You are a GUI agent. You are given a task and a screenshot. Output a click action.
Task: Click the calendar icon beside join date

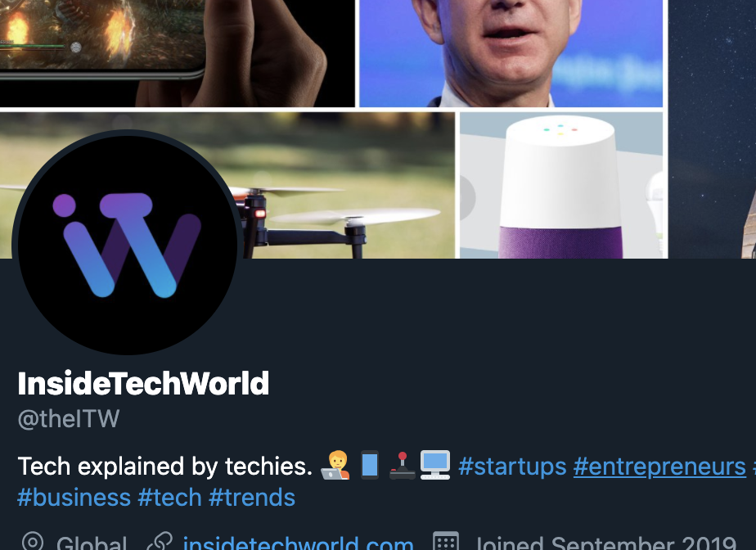click(x=445, y=541)
